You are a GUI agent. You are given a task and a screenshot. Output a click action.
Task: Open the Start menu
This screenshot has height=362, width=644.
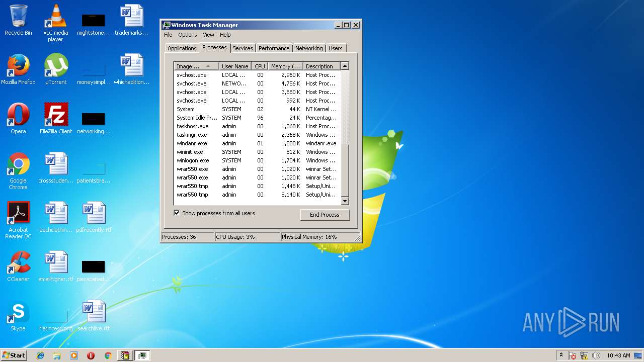point(14,355)
